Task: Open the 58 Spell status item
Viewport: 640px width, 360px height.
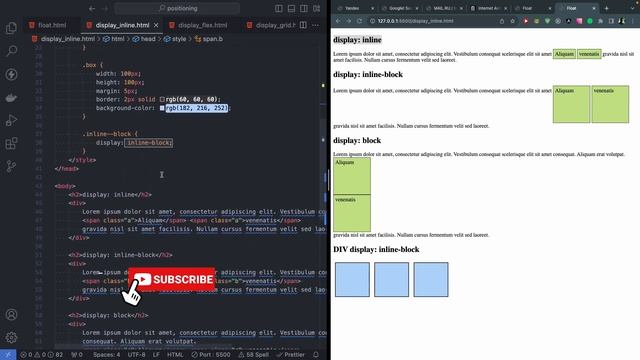Action: pos(253,355)
